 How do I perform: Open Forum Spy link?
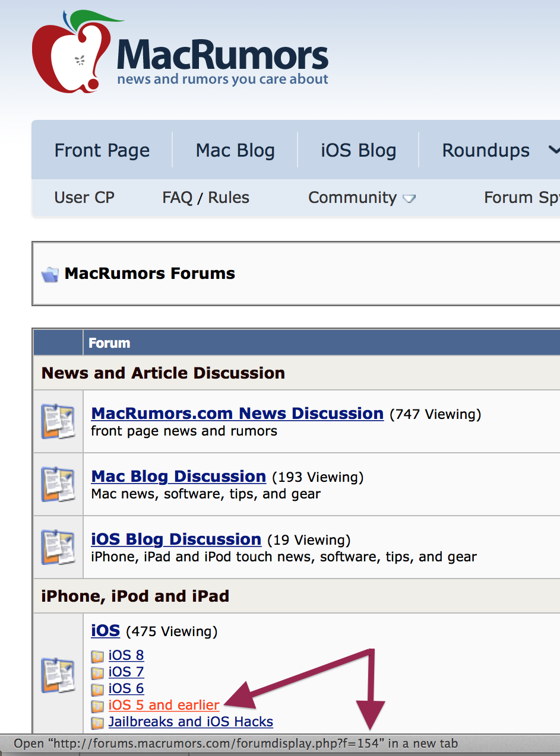click(x=521, y=198)
